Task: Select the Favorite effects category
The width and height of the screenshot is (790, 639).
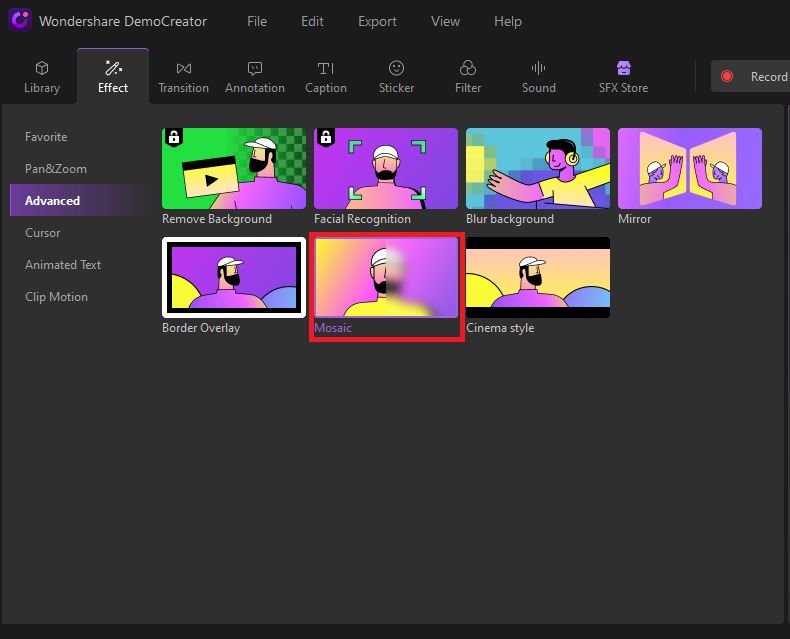Action: pyautogui.click(x=46, y=137)
